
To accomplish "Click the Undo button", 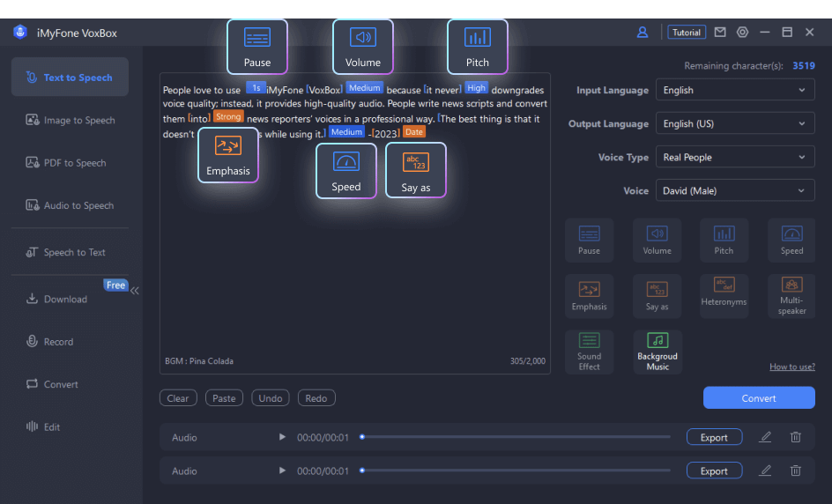I will point(270,398).
